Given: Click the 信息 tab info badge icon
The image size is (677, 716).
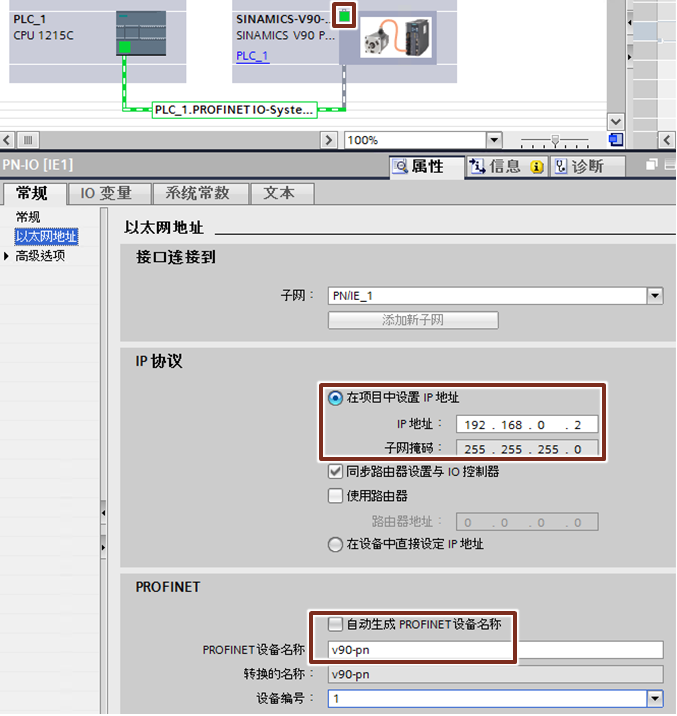Looking at the screenshot, I should (x=537, y=167).
